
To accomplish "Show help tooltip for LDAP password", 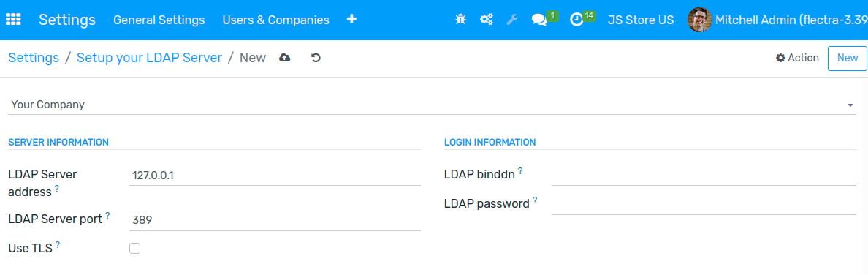I will pyautogui.click(x=535, y=200).
